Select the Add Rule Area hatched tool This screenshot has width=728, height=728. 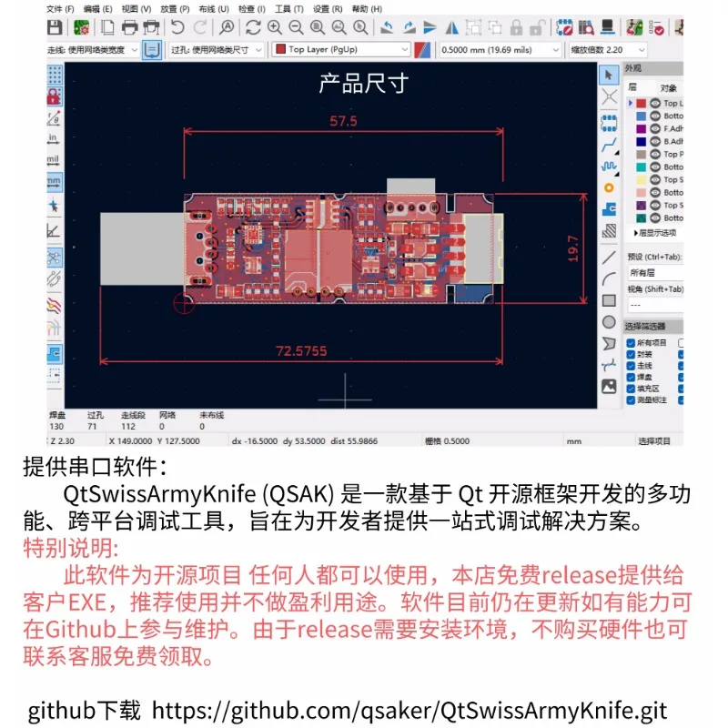609,231
